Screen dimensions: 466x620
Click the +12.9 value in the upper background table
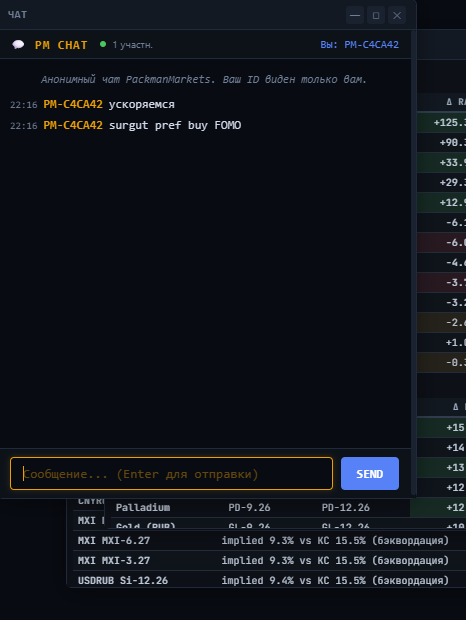[x=453, y=202]
